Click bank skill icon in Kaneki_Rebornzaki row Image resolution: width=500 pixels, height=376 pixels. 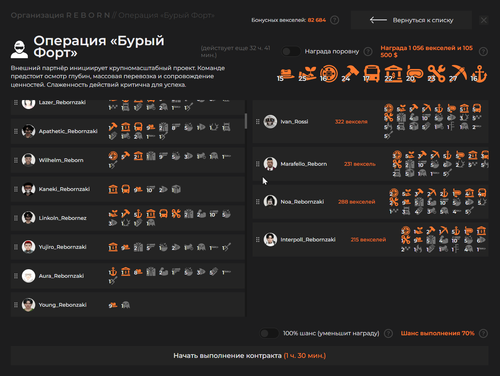tap(113, 189)
